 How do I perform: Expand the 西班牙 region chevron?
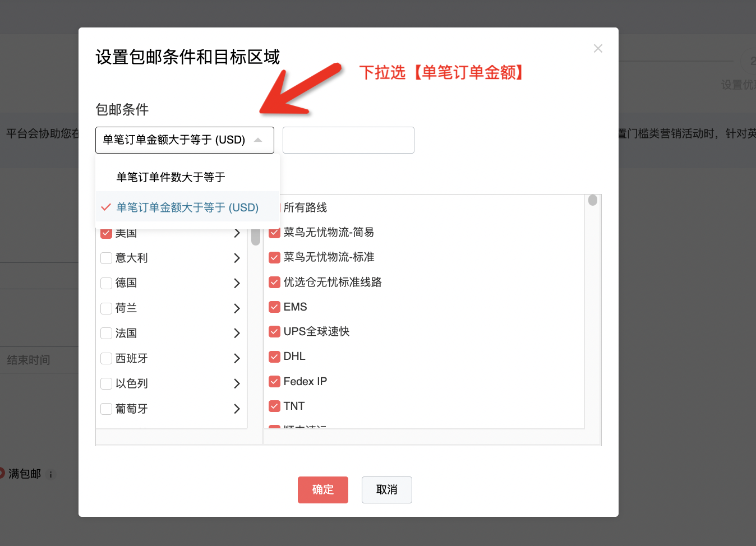(237, 358)
